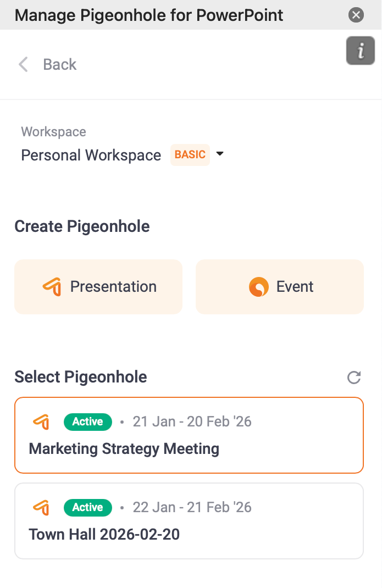Viewport: 382px width, 588px height.
Task: Go back using the Back link
Action: pyautogui.click(x=59, y=64)
